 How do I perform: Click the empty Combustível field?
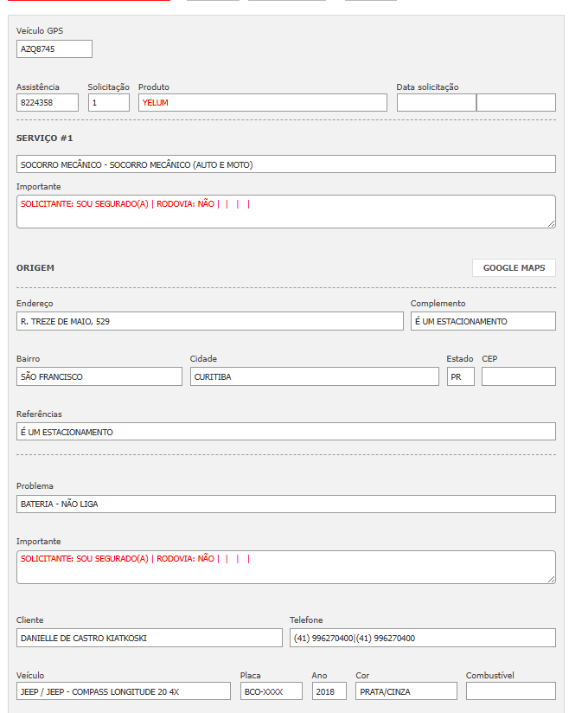pos(510,691)
